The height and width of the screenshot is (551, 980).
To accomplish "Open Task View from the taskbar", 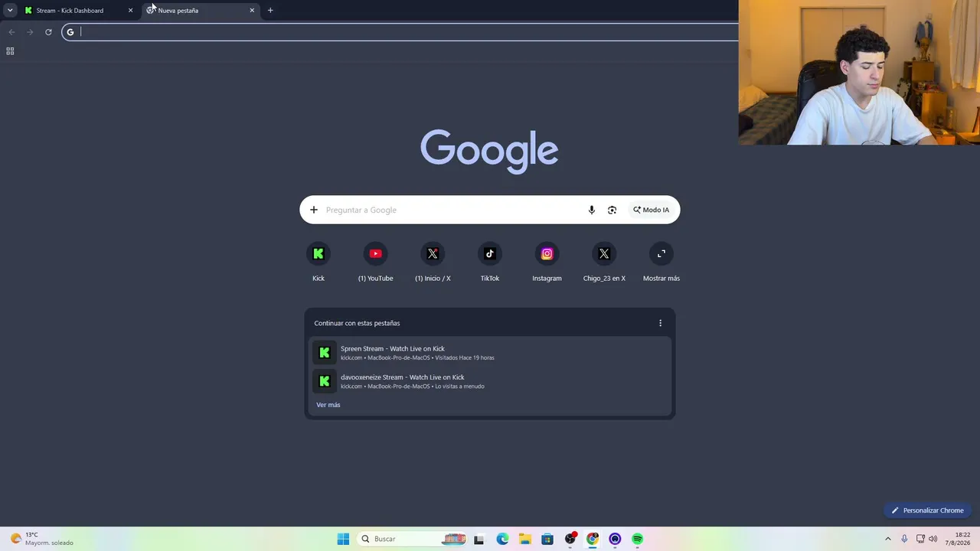I will pos(479,539).
